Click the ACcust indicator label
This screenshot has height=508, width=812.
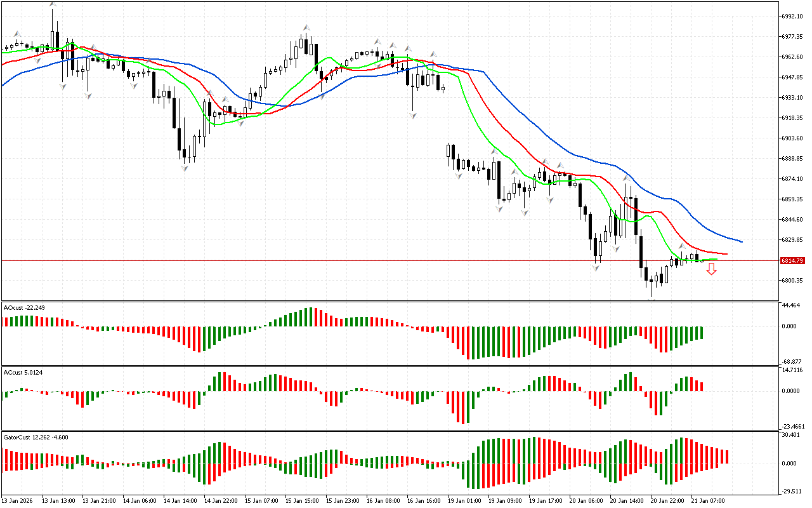(x=23, y=371)
